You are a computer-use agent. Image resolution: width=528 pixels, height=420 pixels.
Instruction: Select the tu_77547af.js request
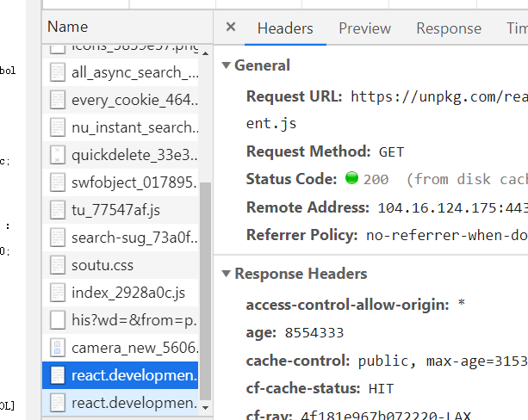pyautogui.click(x=121, y=210)
